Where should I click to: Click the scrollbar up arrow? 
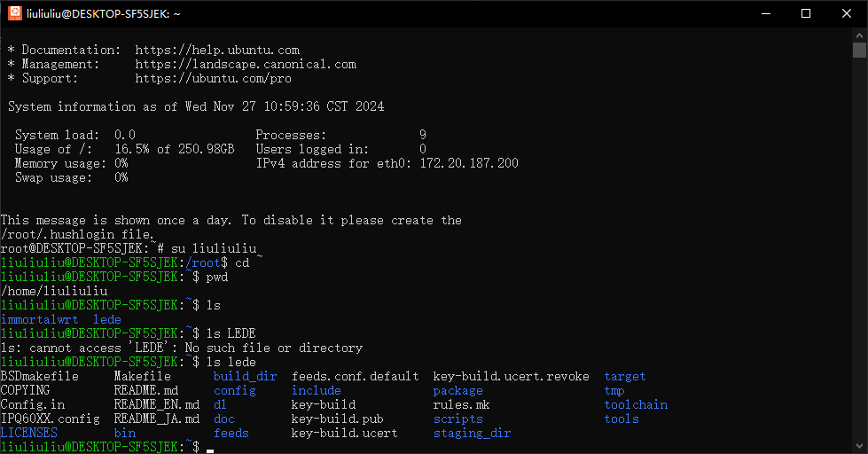point(859,35)
